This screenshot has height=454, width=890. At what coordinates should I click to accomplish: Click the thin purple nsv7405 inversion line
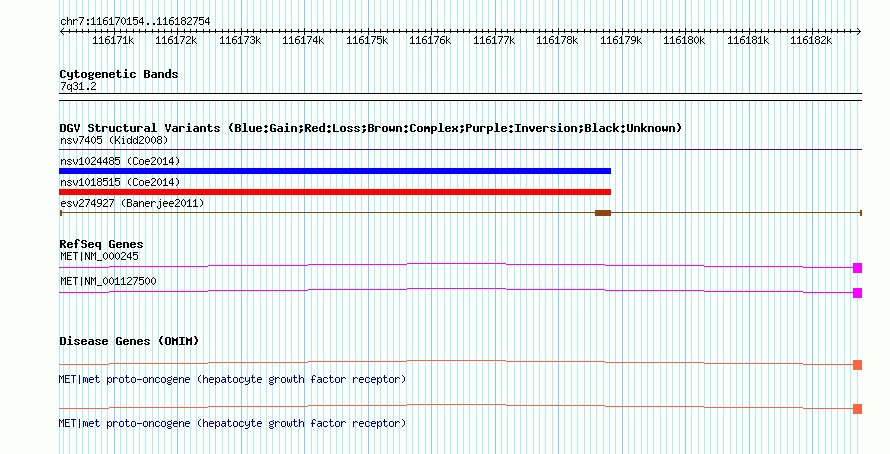[x=460, y=150]
